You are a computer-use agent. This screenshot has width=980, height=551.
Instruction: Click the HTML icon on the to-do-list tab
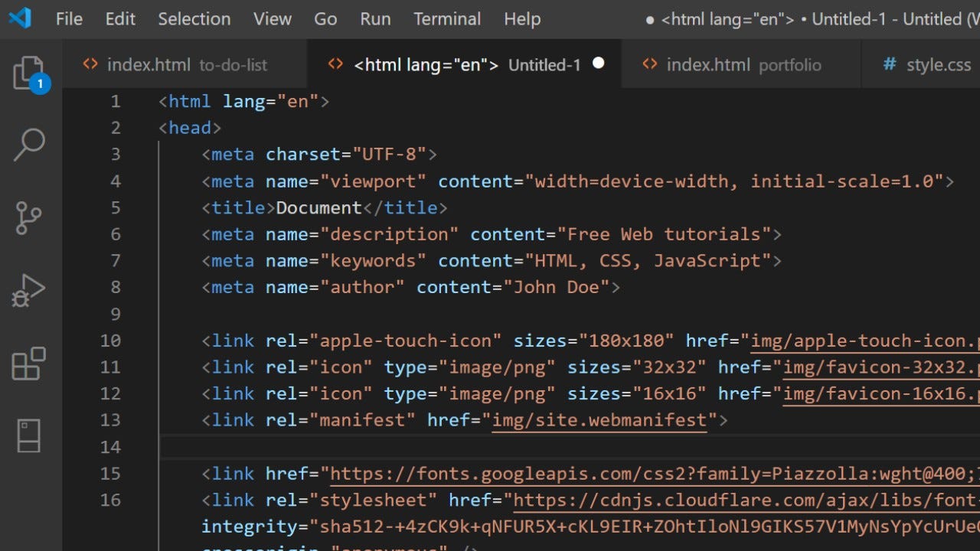click(x=90, y=64)
